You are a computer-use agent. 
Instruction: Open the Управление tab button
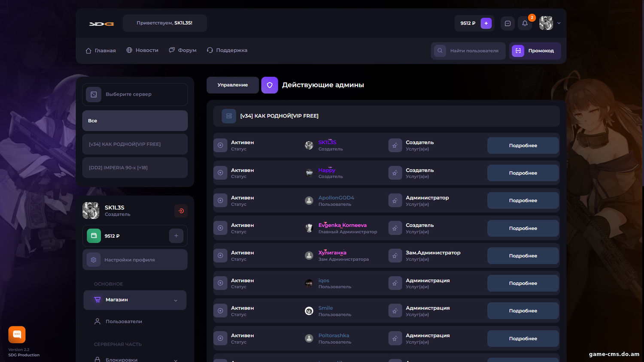(x=232, y=85)
